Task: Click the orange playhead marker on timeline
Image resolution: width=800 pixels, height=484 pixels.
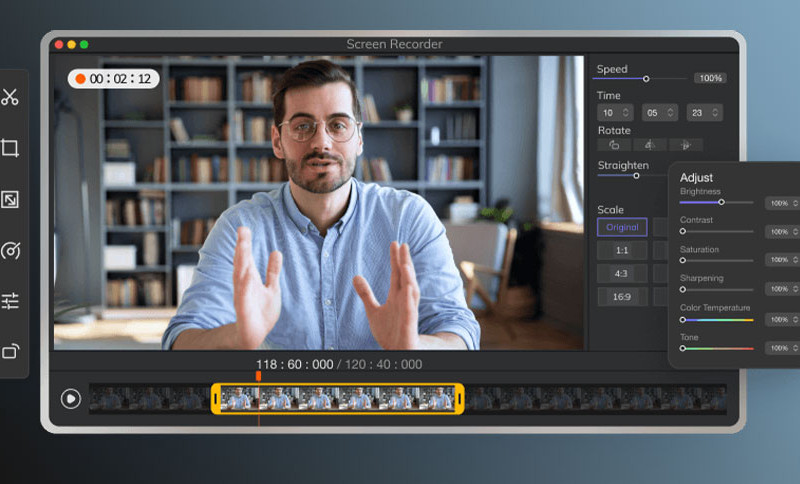Action: [x=259, y=376]
